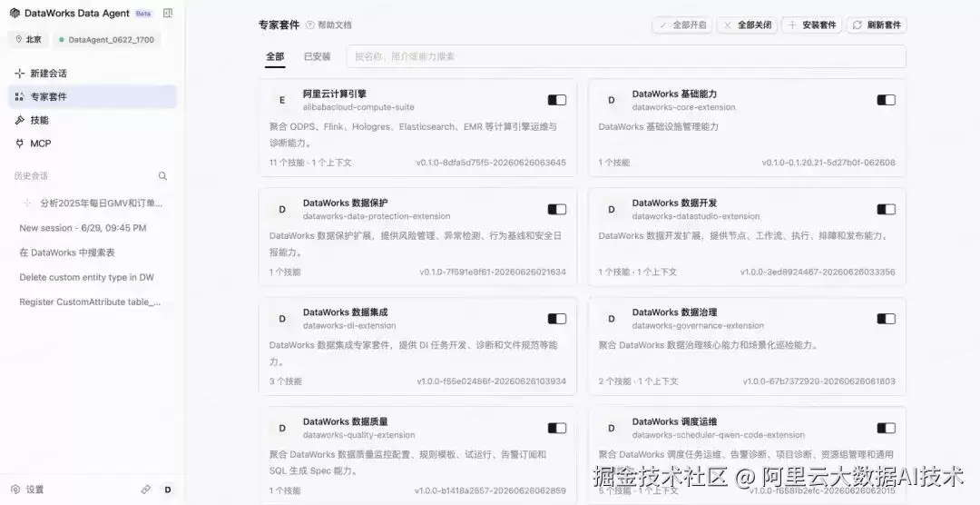Click the 全部关闭 button
The image size is (980, 505).
[748, 25]
